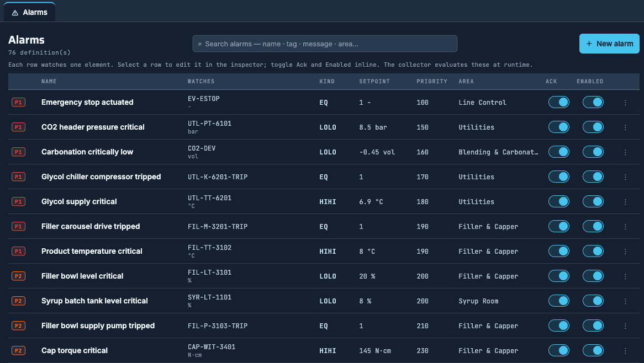Open row menu for Emergency stop actuated
Image resolution: width=644 pixels, height=363 pixels.
(x=625, y=103)
